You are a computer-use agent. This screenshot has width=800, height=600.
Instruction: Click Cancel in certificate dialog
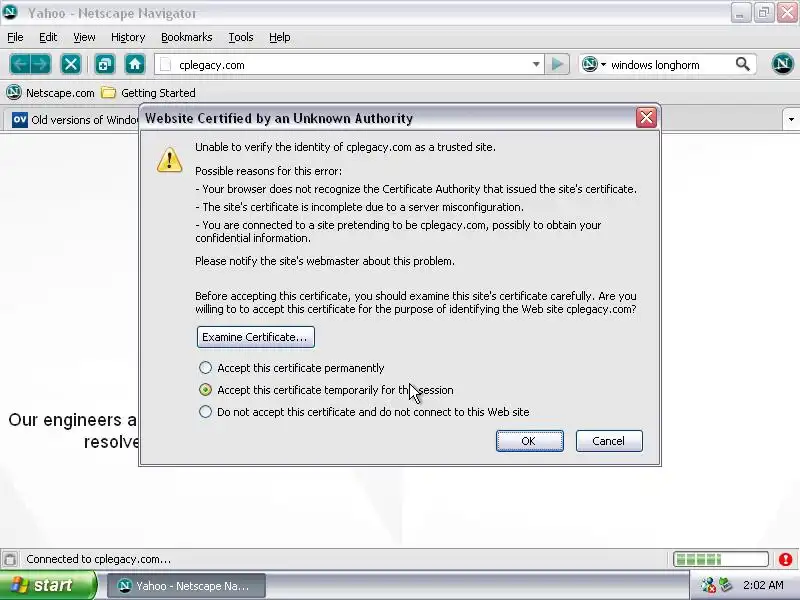[609, 441]
